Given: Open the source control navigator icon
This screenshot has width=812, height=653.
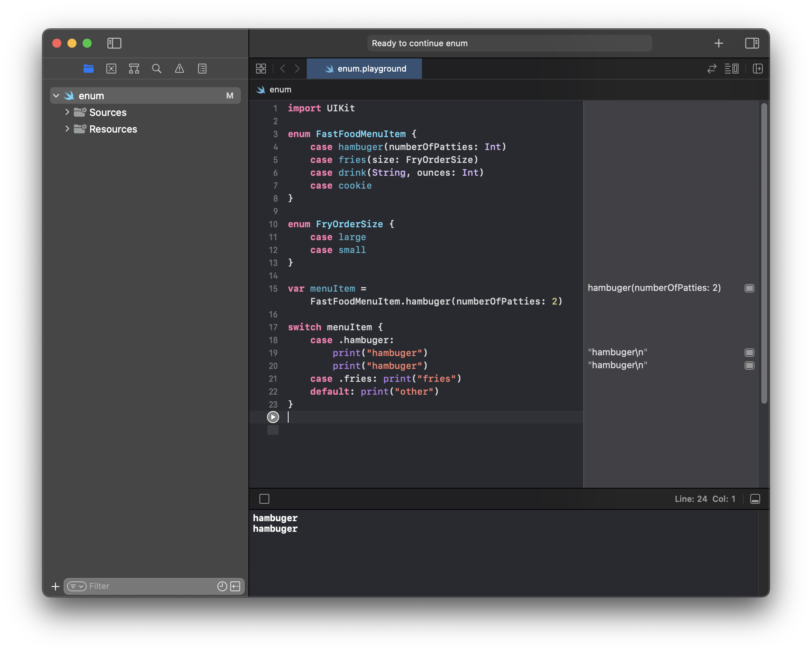Looking at the screenshot, I should (111, 69).
